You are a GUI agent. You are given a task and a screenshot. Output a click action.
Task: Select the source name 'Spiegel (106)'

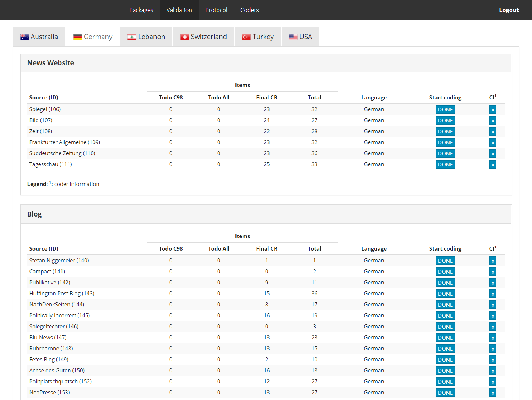(x=45, y=109)
